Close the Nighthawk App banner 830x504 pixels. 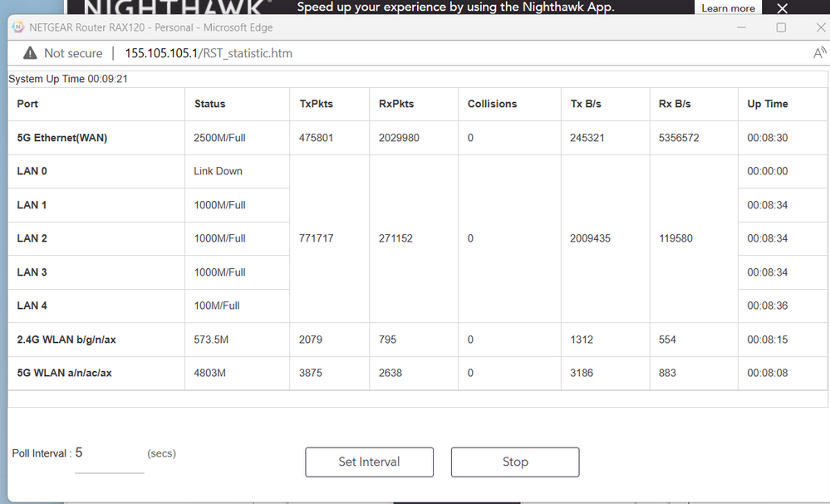click(783, 8)
